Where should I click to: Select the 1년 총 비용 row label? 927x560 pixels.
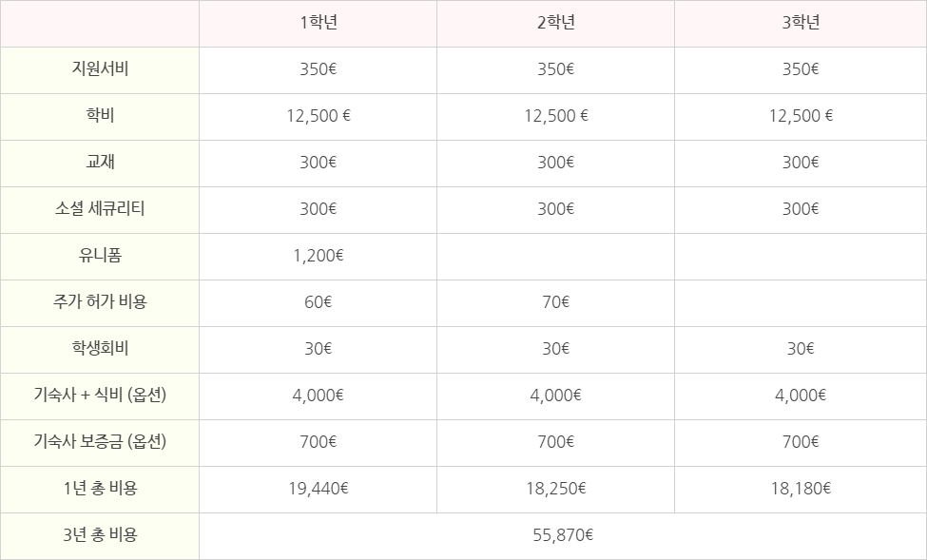100,488
